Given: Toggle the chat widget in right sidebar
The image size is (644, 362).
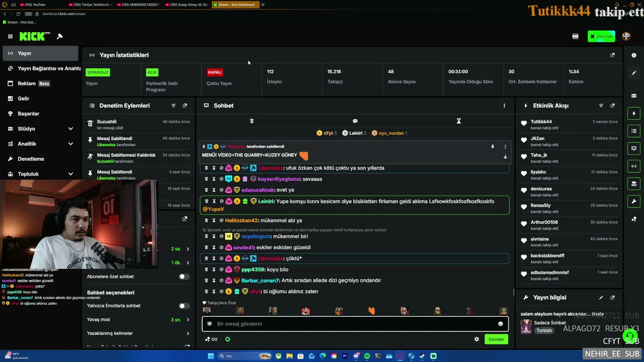Looking at the screenshot, I should click(x=634, y=149).
